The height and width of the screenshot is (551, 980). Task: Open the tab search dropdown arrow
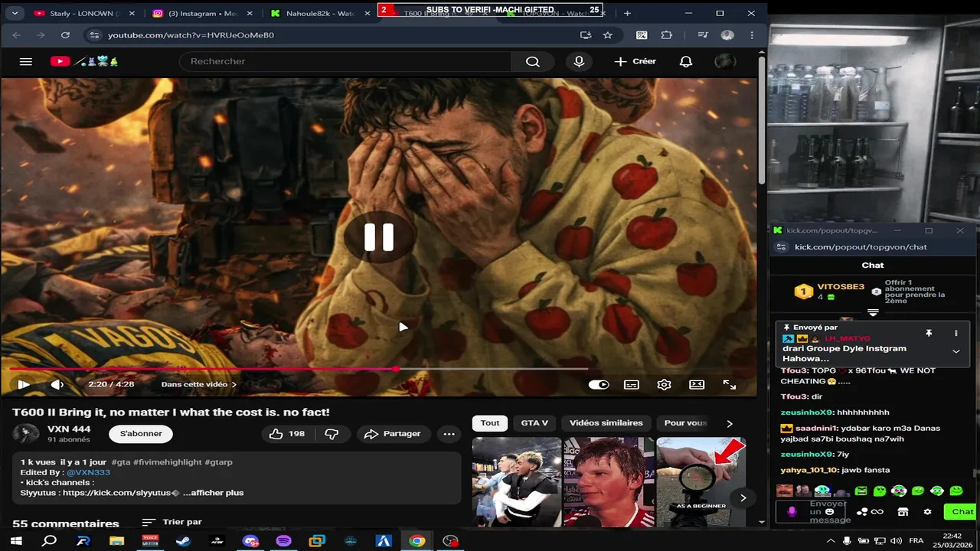pos(15,13)
